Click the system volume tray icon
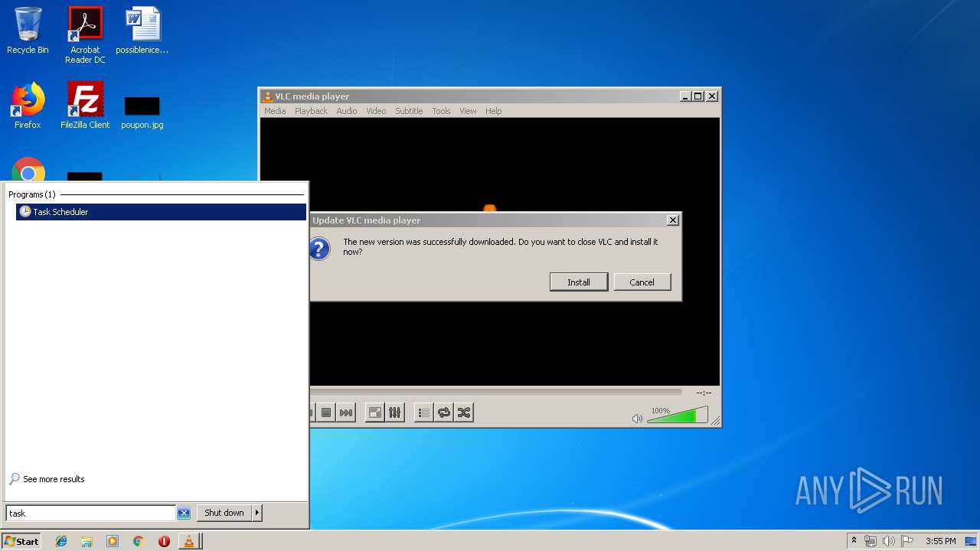The width and height of the screenshot is (980, 551). (888, 541)
